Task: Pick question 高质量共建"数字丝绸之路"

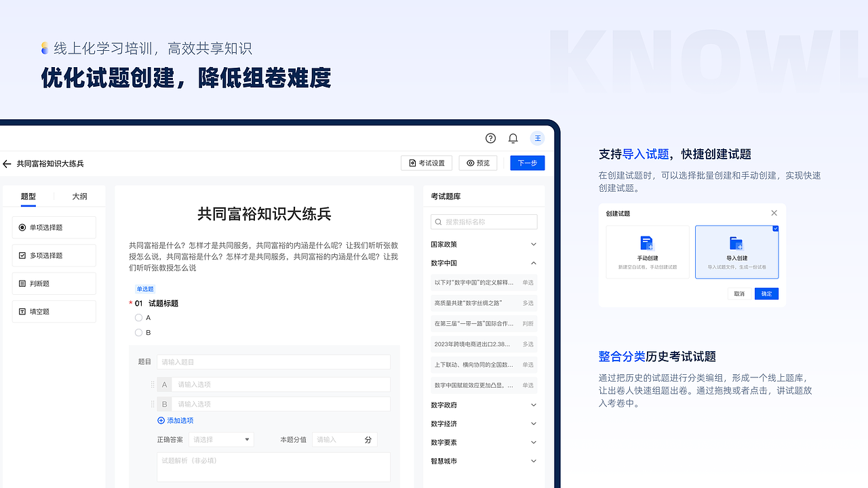Action: tap(484, 303)
